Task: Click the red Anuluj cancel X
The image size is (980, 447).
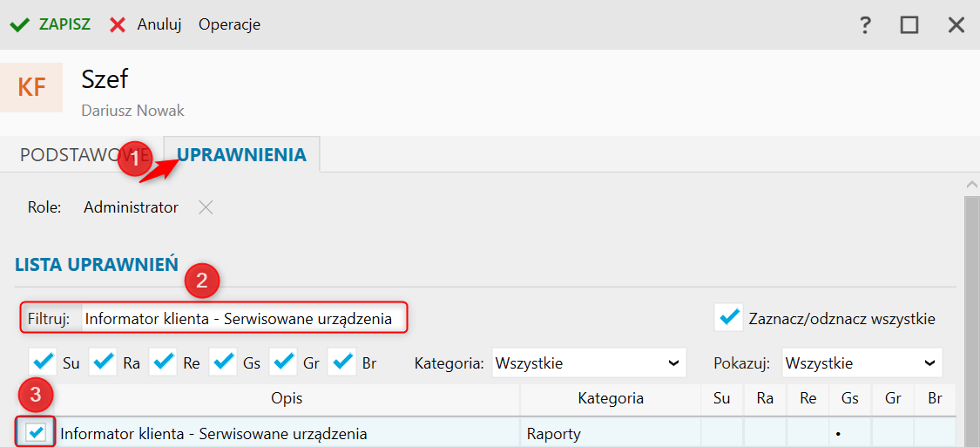Action: (118, 24)
